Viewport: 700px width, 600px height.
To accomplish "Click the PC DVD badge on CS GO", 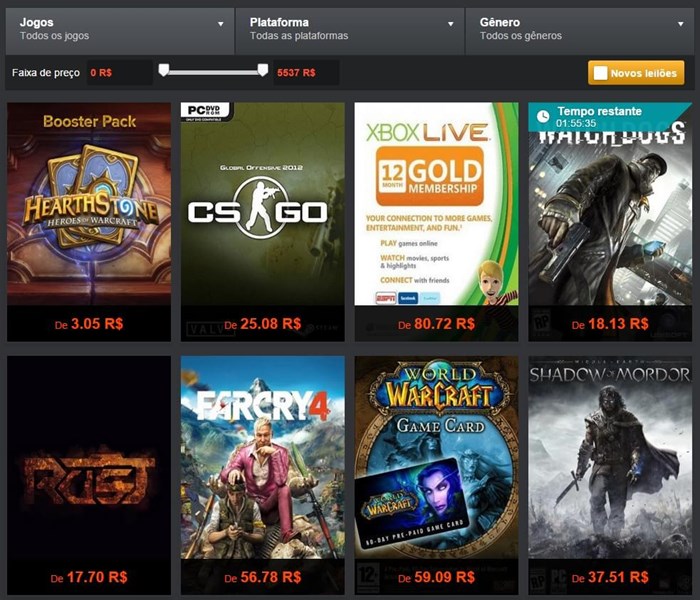I will 205,111.
